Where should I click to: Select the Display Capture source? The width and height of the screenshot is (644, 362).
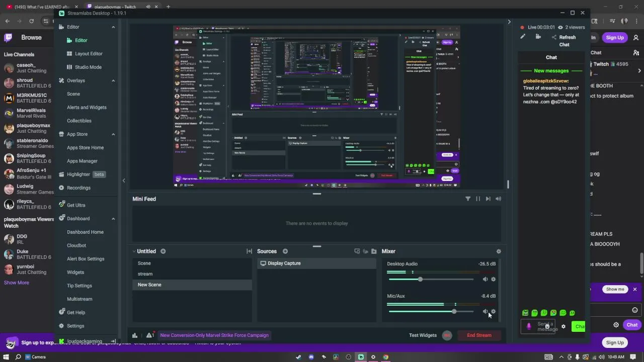(x=316, y=263)
